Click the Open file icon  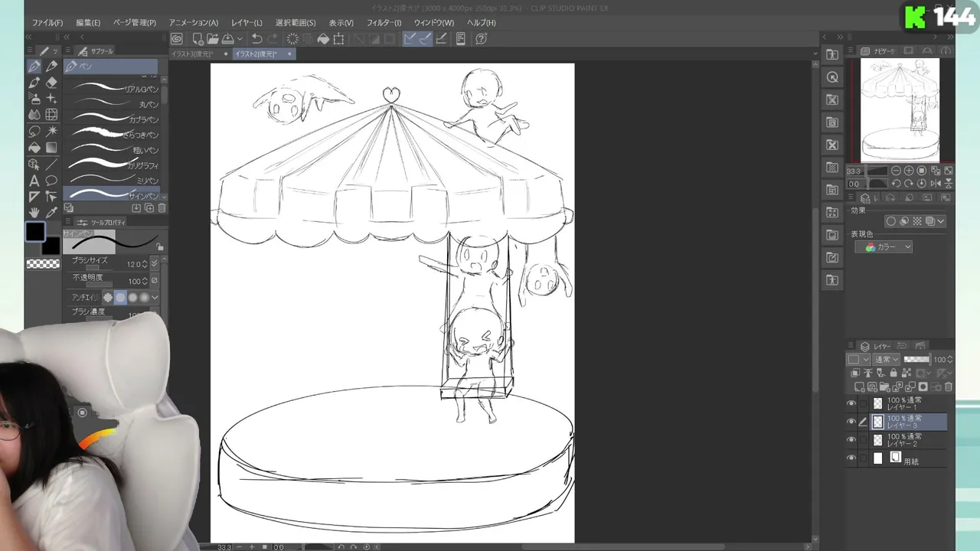point(212,39)
